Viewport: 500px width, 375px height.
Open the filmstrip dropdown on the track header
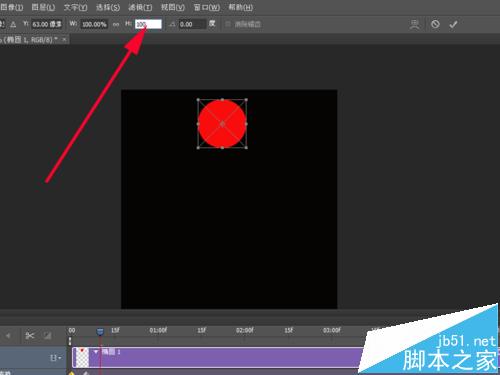coord(55,358)
